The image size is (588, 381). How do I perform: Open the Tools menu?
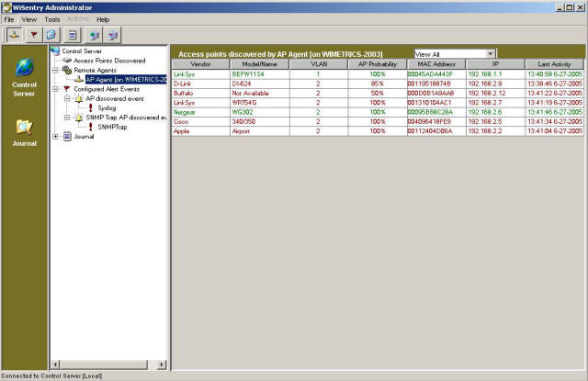pyautogui.click(x=52, y=19)
